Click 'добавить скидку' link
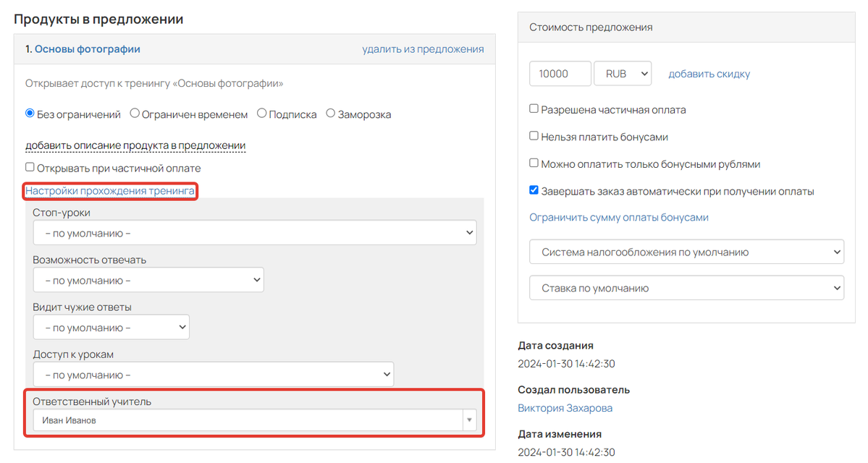This screenshot has height=463, width=868. tap(709, 74)
